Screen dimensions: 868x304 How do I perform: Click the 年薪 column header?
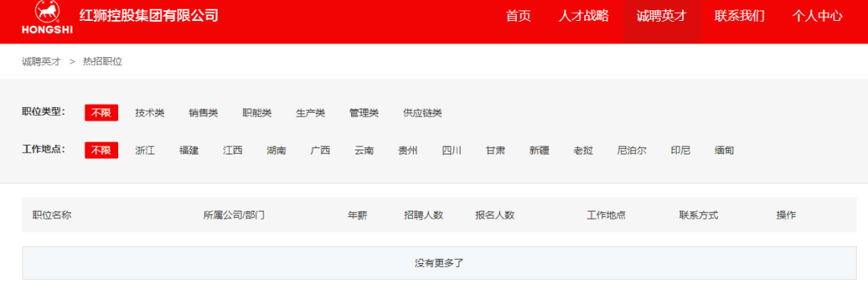click(357, 216)
